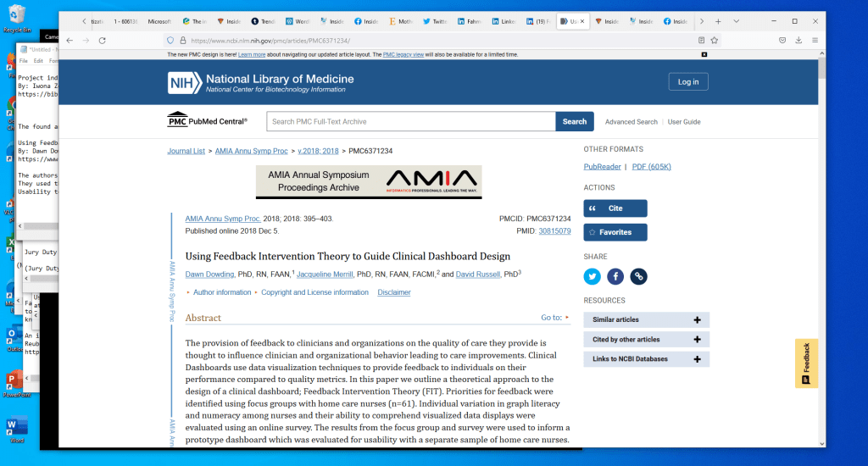Switch to the Twitter browser tab
This screenshot has height=466, width=868.
[x=436, y=21]
